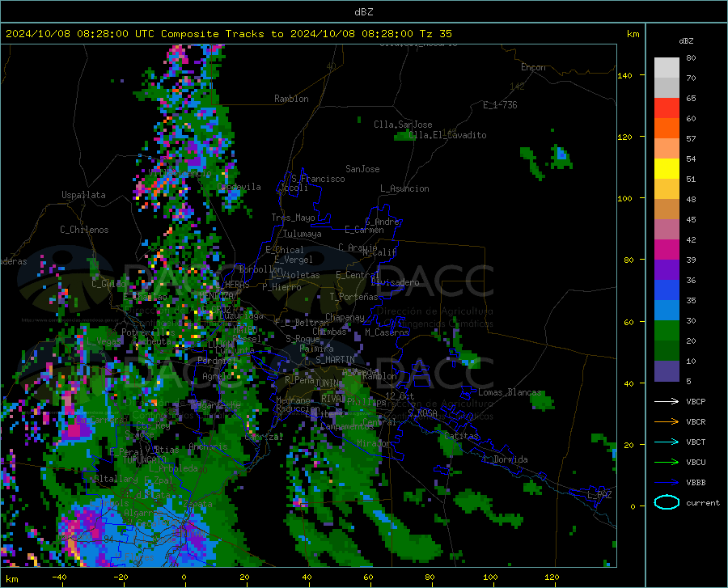This screenshot has width=728, height=588.
Task: Click the 'Uspallata' map label
Action: tap(83, 195)
